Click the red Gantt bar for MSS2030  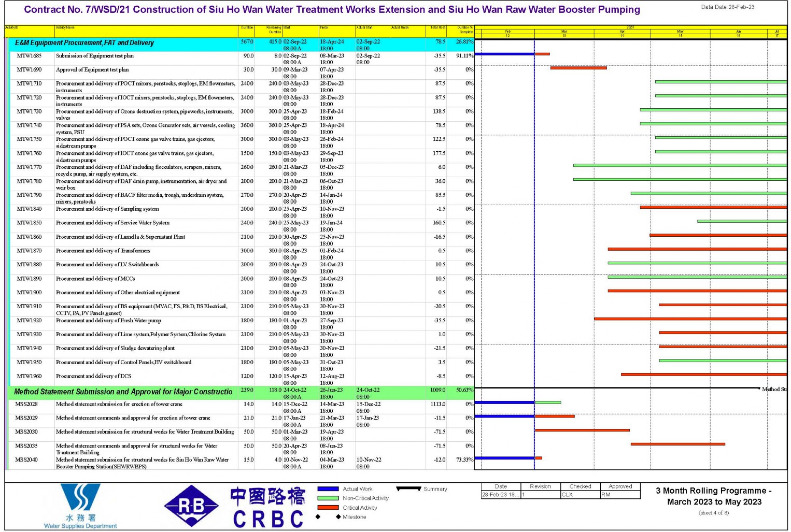coord(582,430)
